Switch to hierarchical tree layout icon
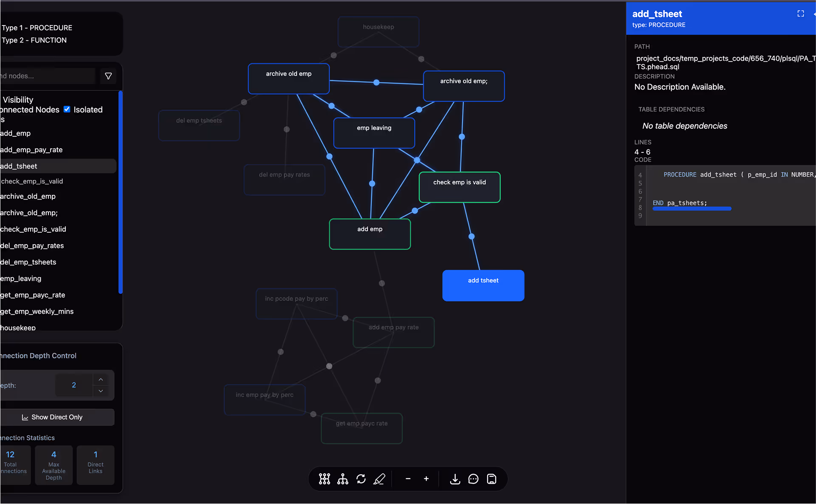The width and height of the screenshot is (816, 504). coord(343,479)
